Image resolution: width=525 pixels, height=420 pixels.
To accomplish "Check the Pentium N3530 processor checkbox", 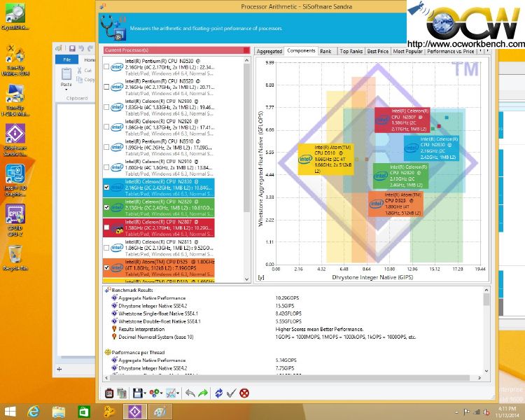I will pos(106,66).
